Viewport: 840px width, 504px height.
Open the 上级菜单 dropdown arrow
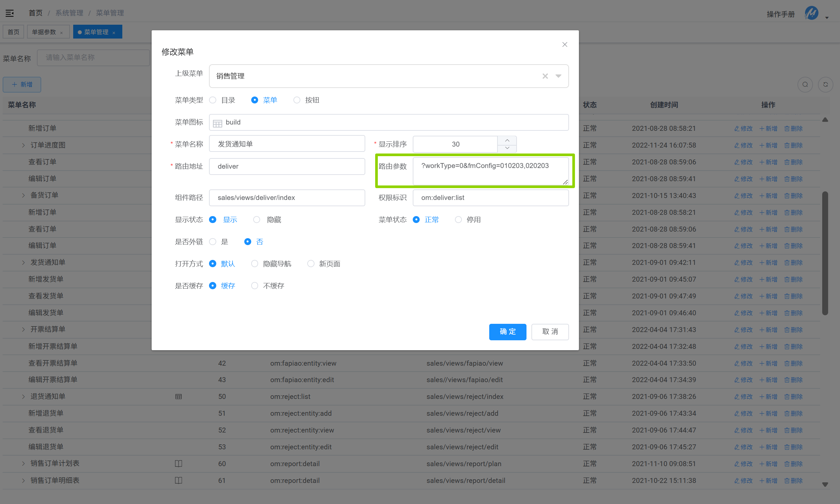558,76
